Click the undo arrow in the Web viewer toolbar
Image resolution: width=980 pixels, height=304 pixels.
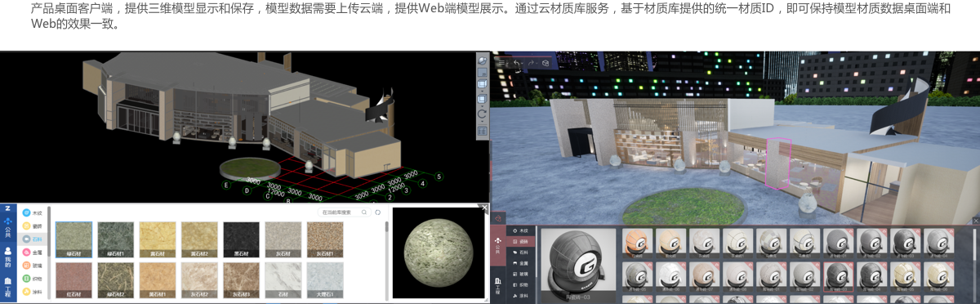516,63
